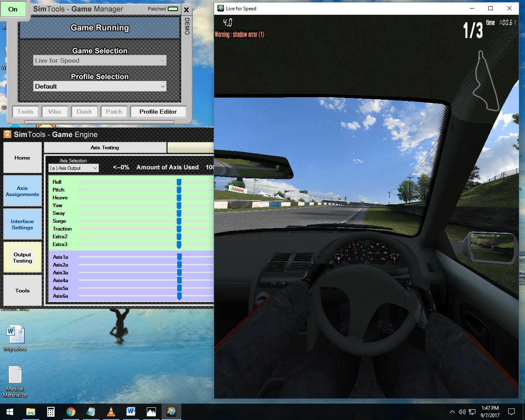The height and width of the screenshot is (420, 525).
Task: Open network settings tray icon
Action: tap(472, 412)
